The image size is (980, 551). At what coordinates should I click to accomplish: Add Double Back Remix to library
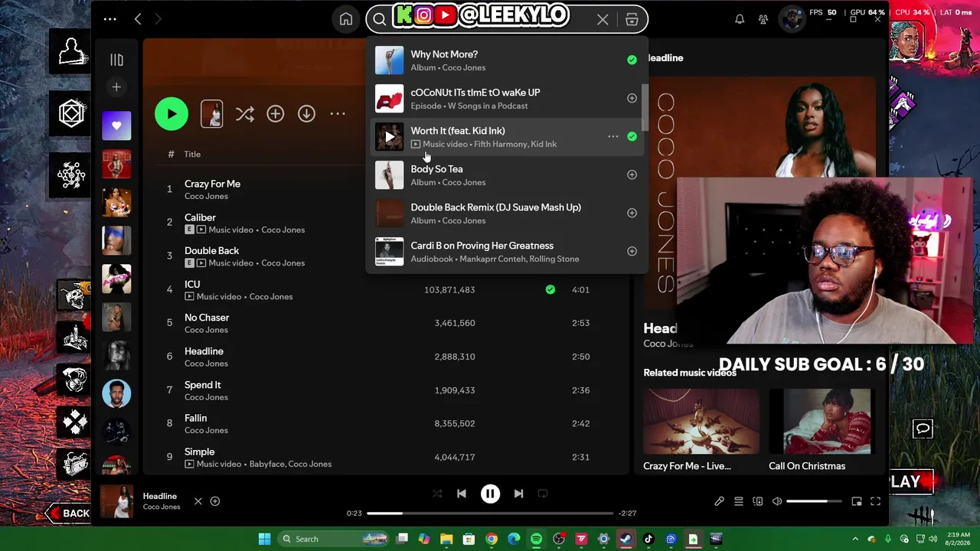point(632,213)
